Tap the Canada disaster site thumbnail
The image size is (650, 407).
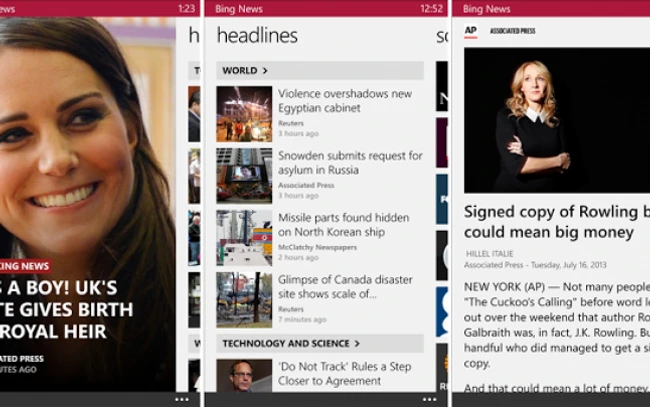click(x=244, y=299)
